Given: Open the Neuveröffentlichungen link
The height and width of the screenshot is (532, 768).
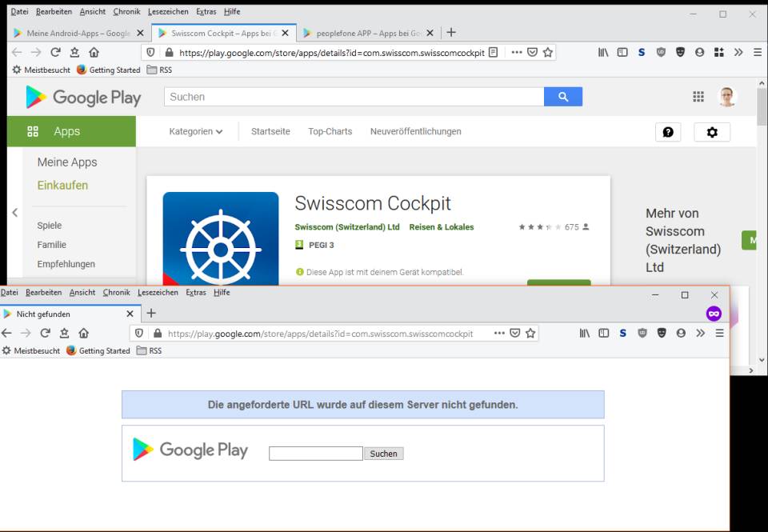Looking at the screenshot, I should 416,131.
